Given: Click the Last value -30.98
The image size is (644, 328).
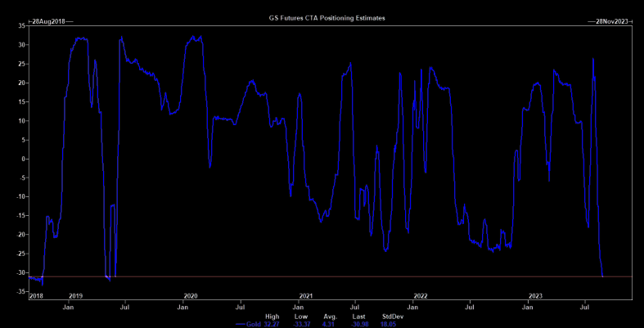Looking at the screenshot, I should (x=358, y=324).
